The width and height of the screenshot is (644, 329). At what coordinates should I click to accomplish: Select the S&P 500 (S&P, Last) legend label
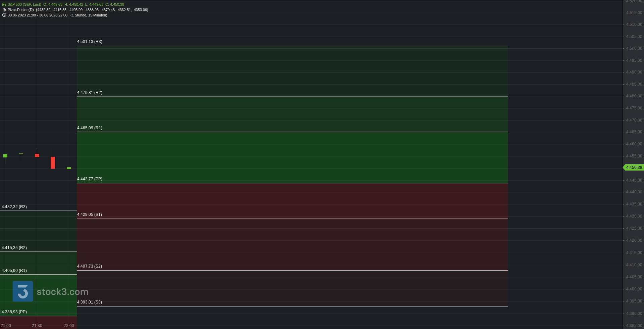24,4
